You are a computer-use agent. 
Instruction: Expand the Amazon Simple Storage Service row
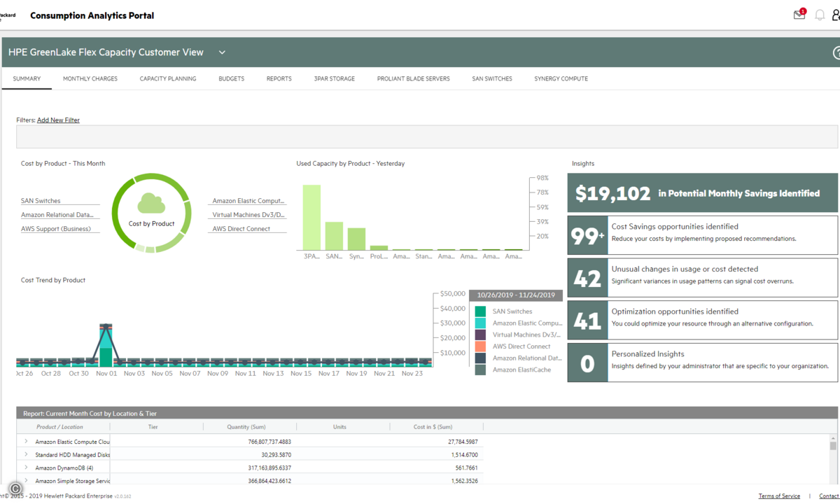tap(26, 481)
